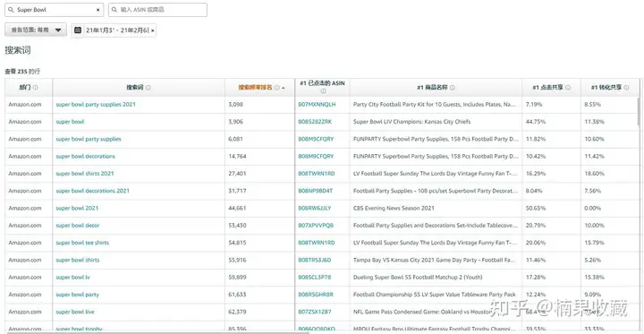Open ASIN link B0852822RK
The width and height of the screenshot is (644, 334).
tap(315, 122)
